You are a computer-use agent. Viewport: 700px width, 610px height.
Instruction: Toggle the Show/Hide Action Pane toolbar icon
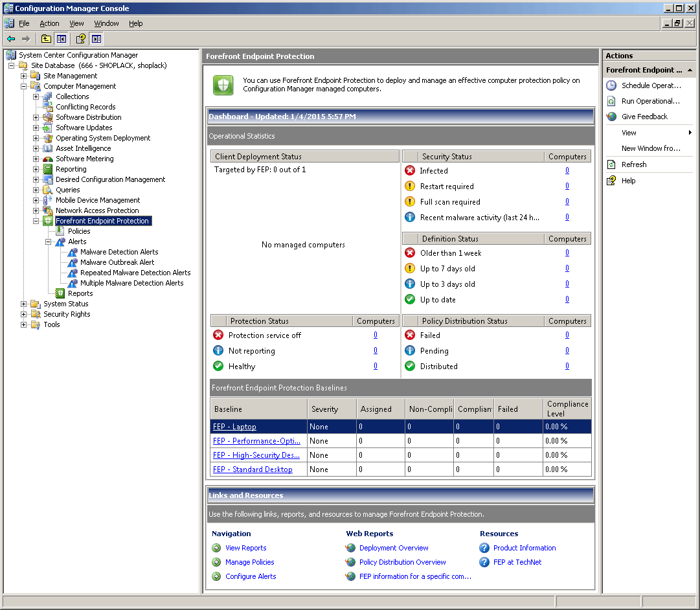[96, 39]
